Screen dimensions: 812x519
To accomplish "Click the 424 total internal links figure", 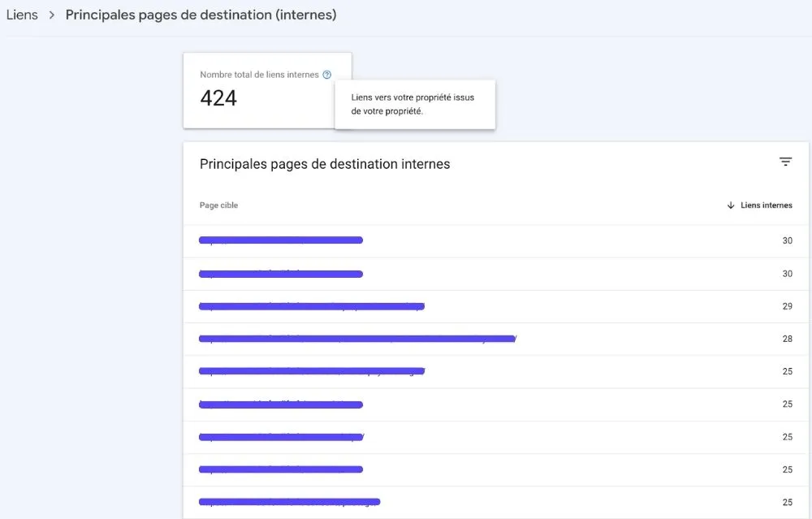I will point(218,98).
